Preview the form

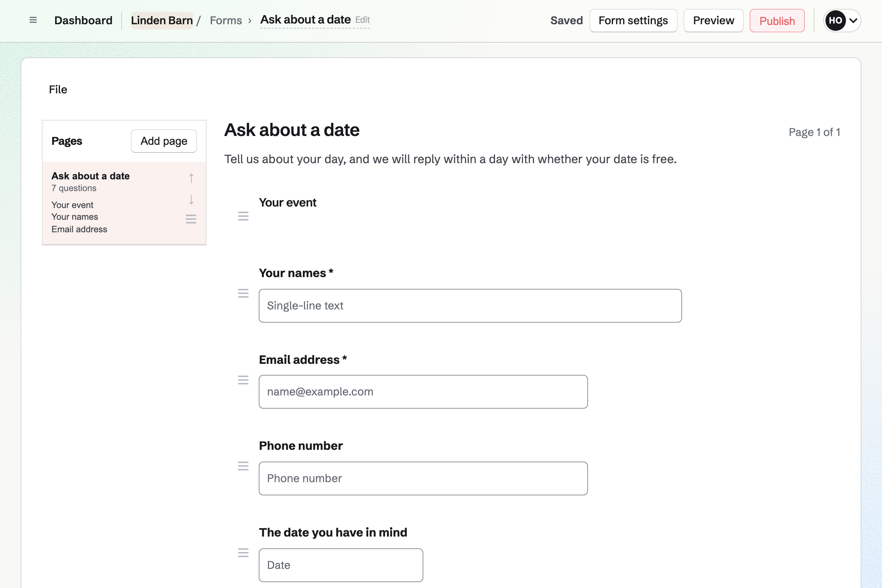[x=713, y=21]
